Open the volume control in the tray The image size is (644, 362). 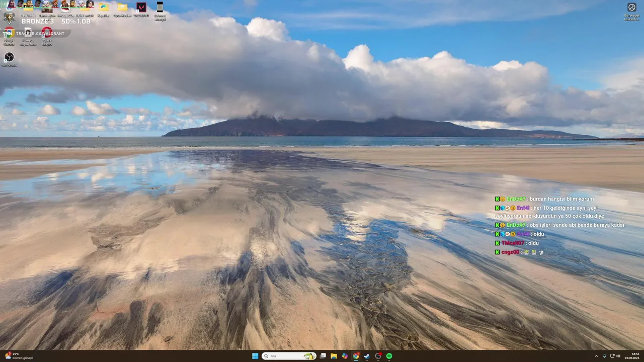(618, 356)
